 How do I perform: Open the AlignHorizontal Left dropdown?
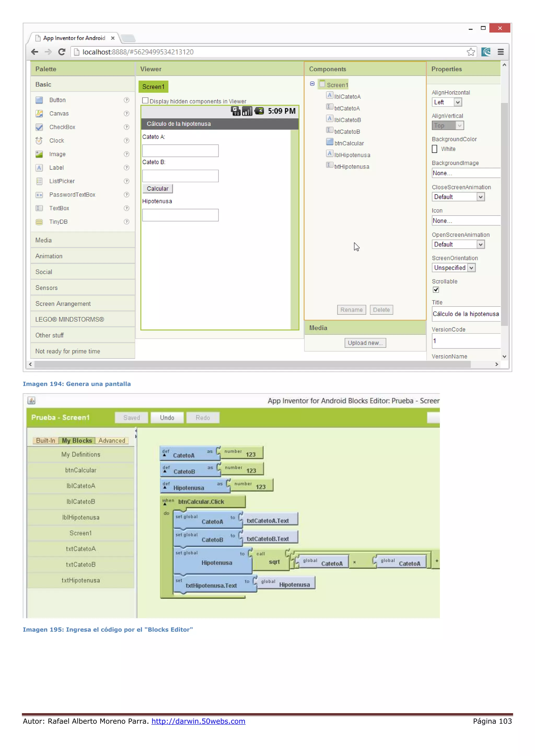click(447, 102)
